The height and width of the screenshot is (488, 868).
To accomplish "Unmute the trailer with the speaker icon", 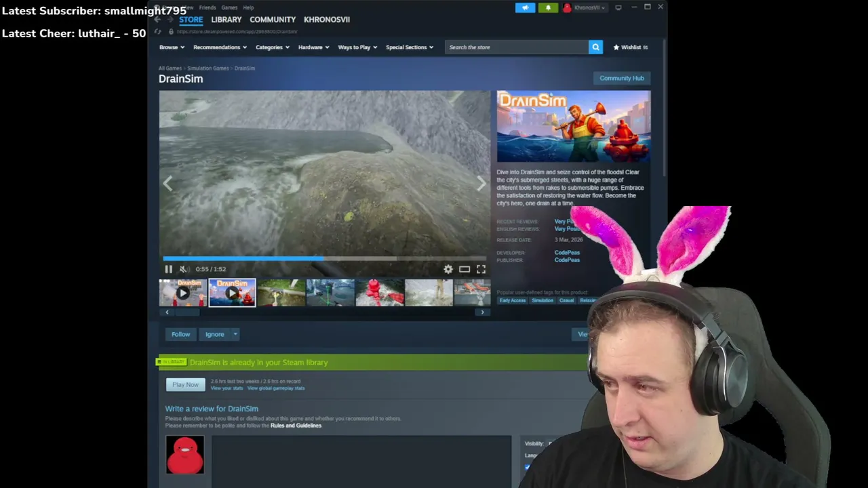I will coord(183,269).
